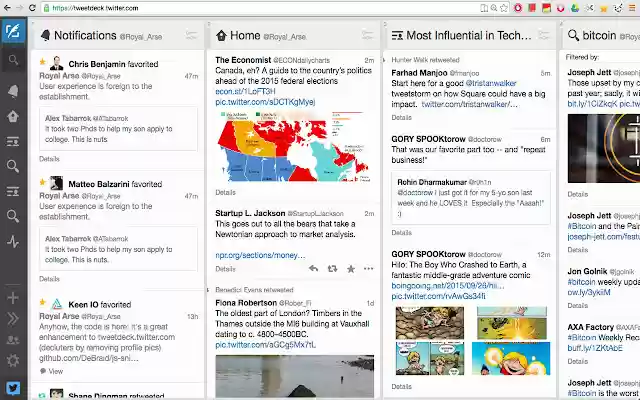Image resolution: width=640 pixels, height=400 pixels.
Task: View the bitcoin coin image
Action: tap(604, 148)
